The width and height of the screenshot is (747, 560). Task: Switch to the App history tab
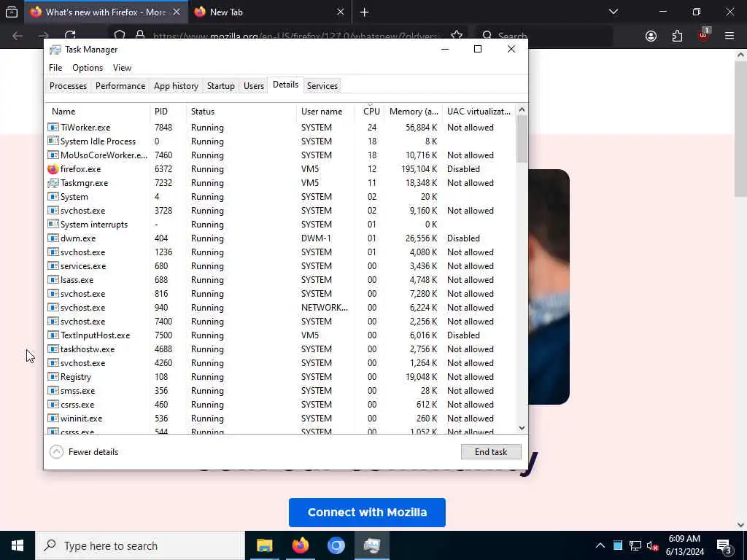tap(176, 86)
